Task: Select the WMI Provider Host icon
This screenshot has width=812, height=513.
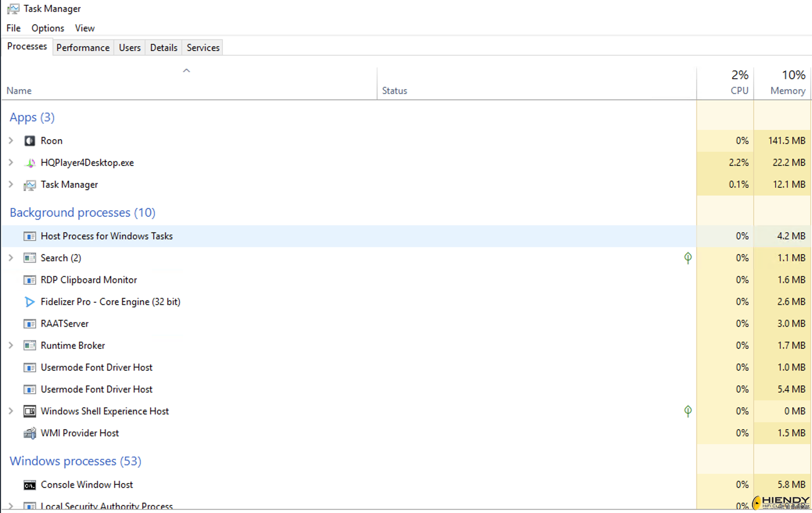Action: (29, 433)
